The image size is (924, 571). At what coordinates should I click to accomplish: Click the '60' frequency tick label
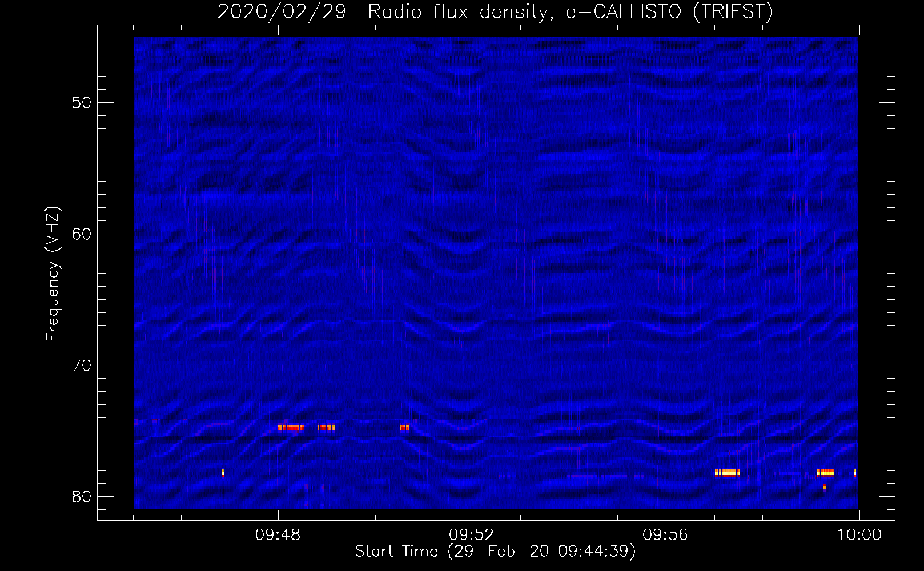point(82,234)
